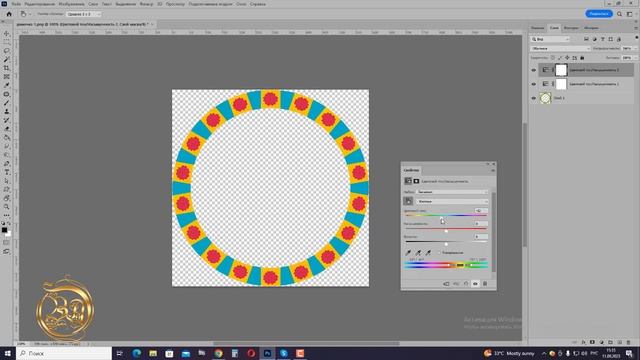Image resolution: width=640 pixels, height=360 pixels.
Task: Open the 3D menu
Action: click(x=160, y=4)
